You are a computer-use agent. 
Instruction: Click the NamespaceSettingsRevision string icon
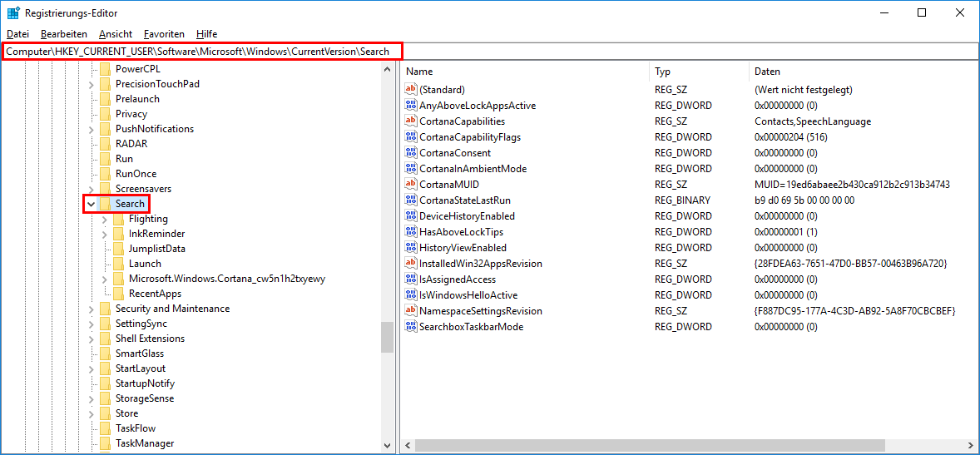tap(411, 310)
